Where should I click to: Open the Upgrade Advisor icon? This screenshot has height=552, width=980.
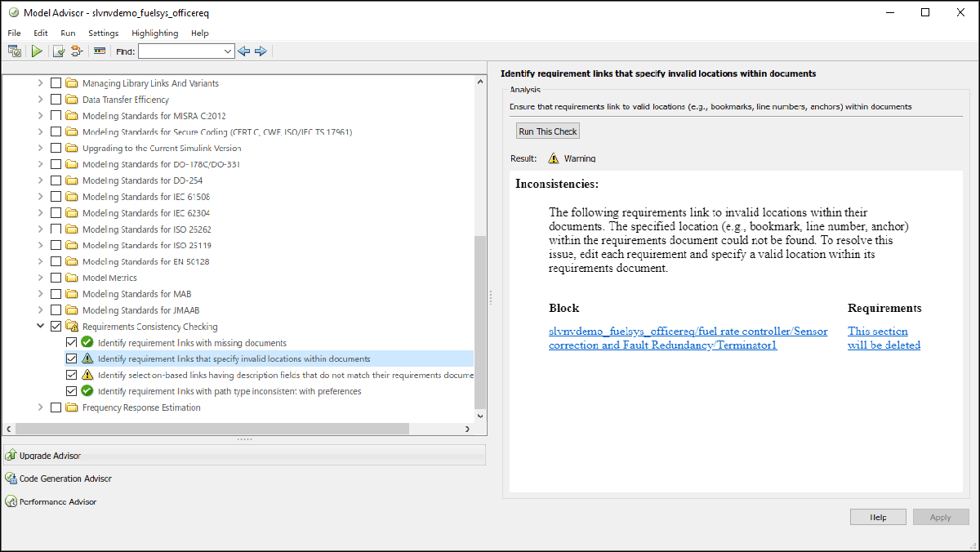point(11,456)
